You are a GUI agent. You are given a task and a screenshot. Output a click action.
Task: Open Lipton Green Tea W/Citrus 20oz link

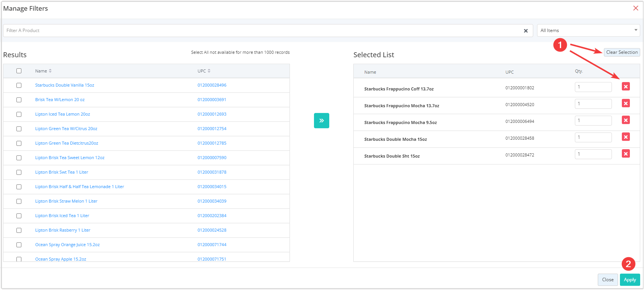pyautogui.click(x=66, y=129)
